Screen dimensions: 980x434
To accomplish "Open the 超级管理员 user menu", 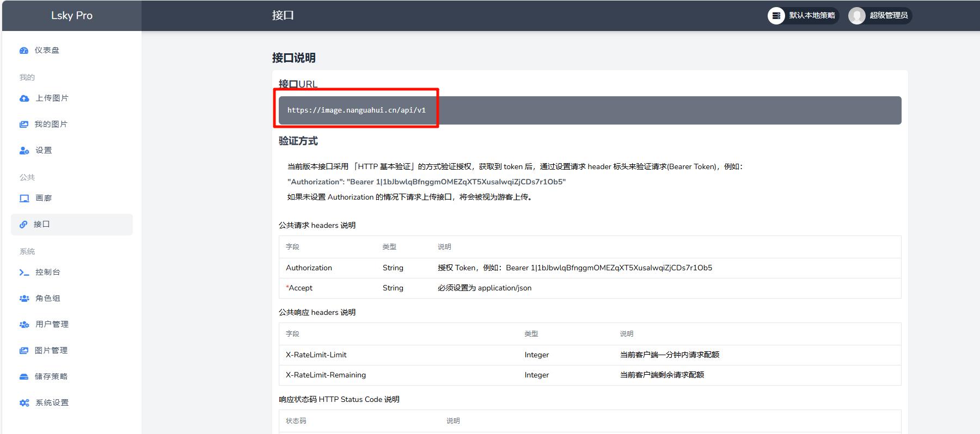I will coord(880,16).
